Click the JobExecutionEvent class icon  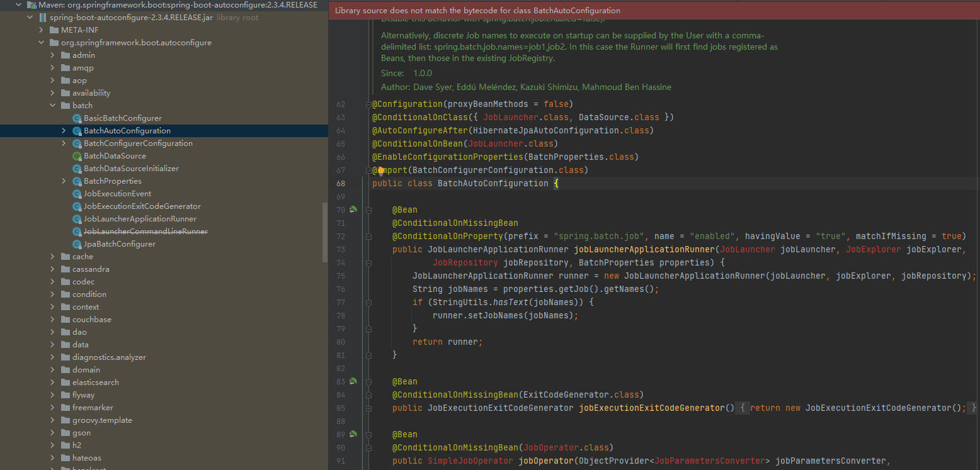coord(77,194)
